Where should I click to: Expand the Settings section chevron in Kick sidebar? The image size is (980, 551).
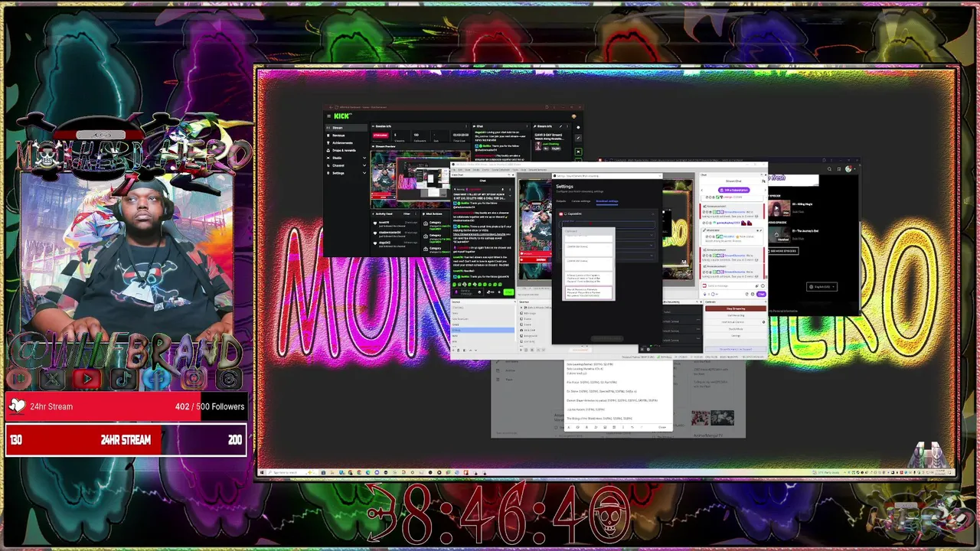[x=364, y=173]
